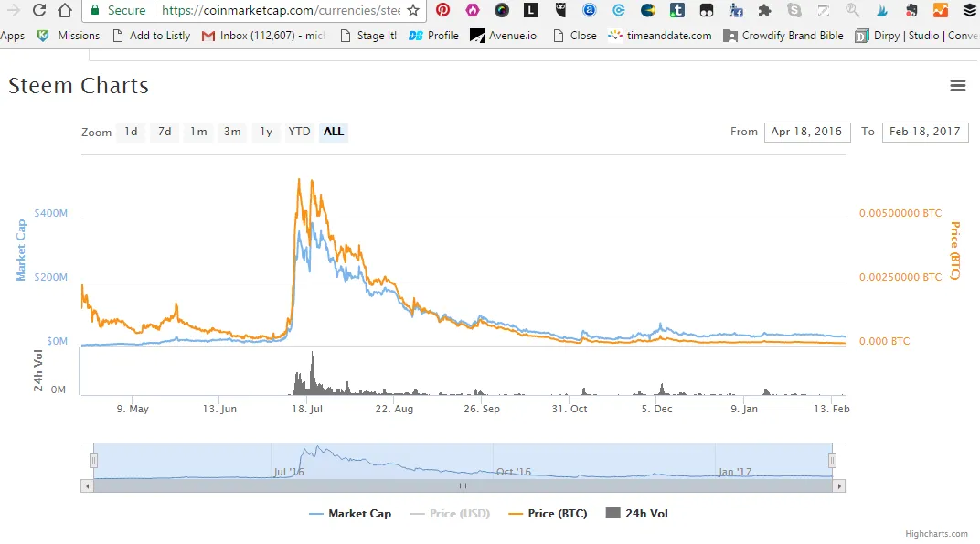Open the blue flame-shaped extension icon
The width and height of the screenshot is (980, 544).
pos(882,10)
